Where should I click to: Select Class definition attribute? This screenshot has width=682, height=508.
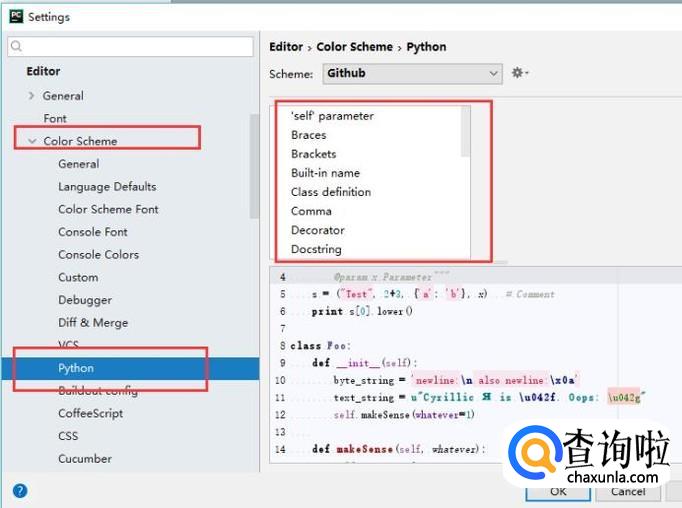pyautogui.click(x=331, y=192)
